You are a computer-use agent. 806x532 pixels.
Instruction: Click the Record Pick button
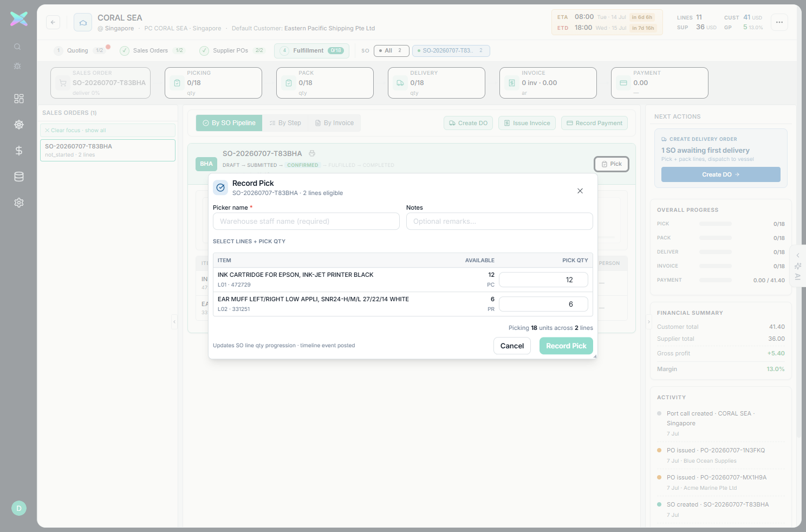pos(566,346)
